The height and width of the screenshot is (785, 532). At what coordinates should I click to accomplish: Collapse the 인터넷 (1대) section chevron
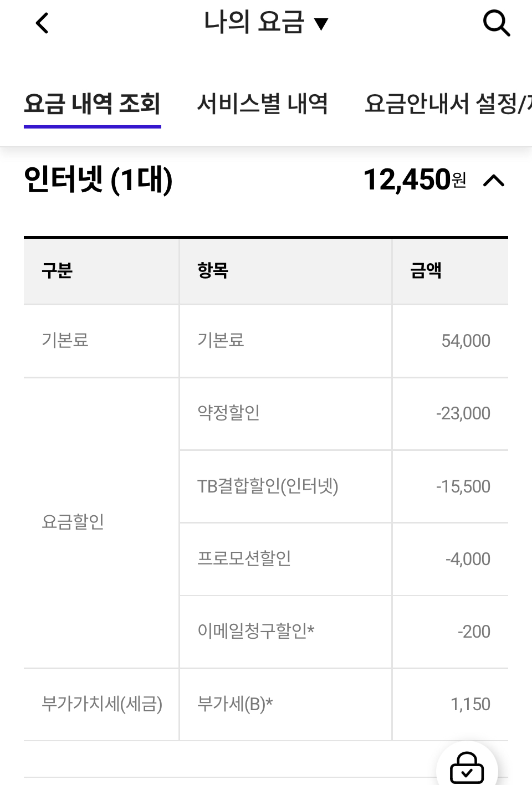tap(494, 181)
